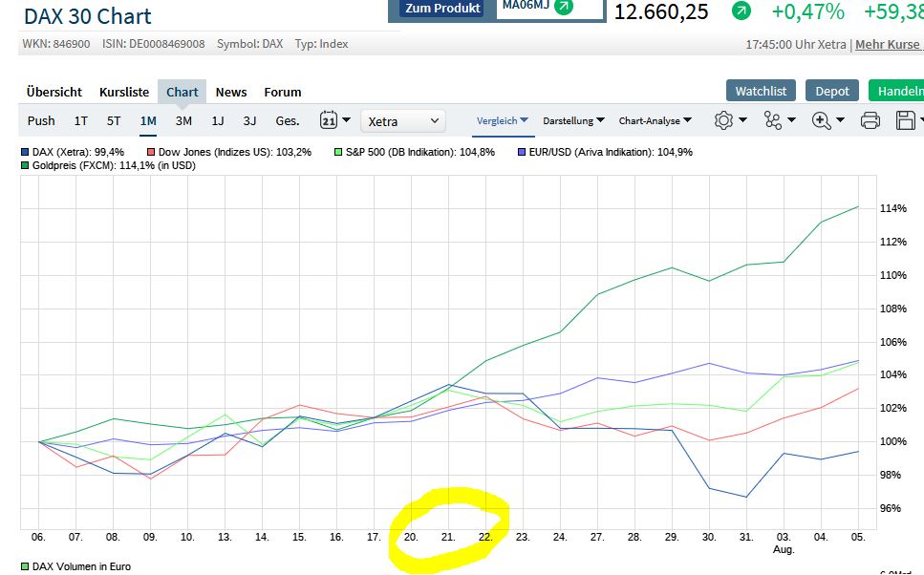Select Push live chart mode
This screenshot has height=575, width=924.
pos(41,120)
